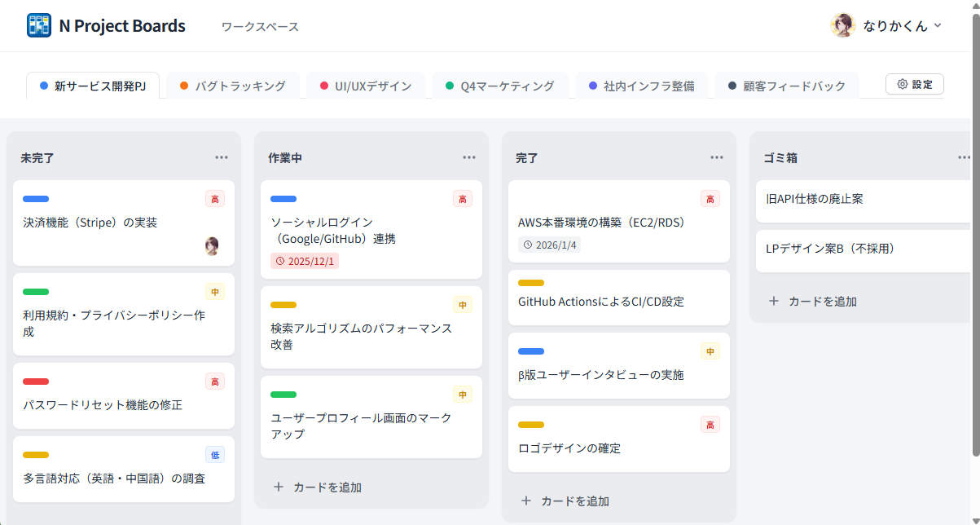
Task: Click the 2025/12/1 overdue date badge
Action: (x=304, y=262)
